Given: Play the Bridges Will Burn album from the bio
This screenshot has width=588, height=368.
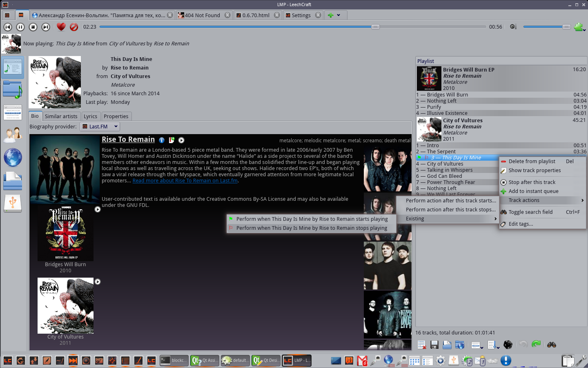Looking at the screenshot, I should [x=98, y=209].
